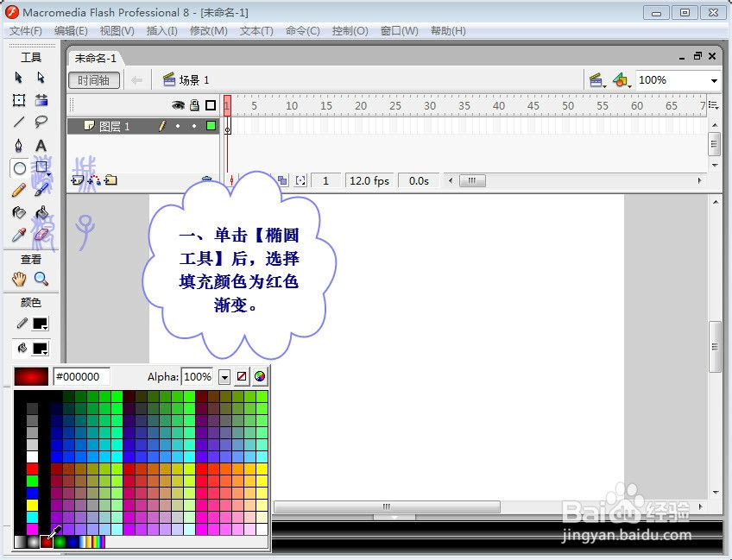
Task: Select the Line tool
Action: [x=19, y=123]
